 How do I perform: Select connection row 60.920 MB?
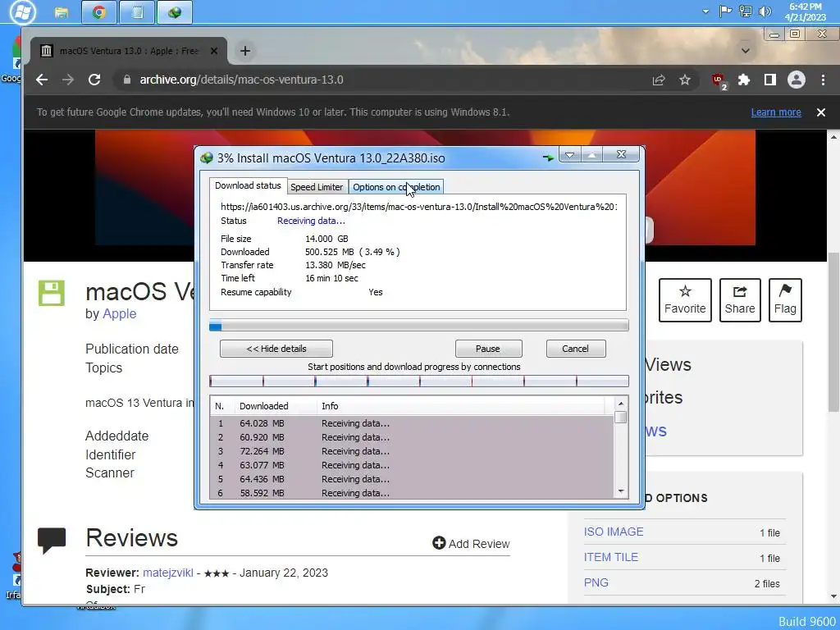(412, 437)
